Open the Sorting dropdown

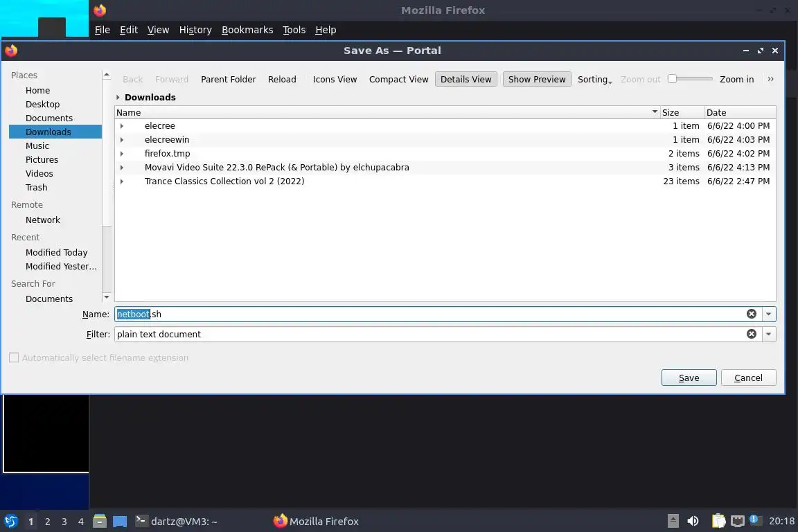pos(594,80)
